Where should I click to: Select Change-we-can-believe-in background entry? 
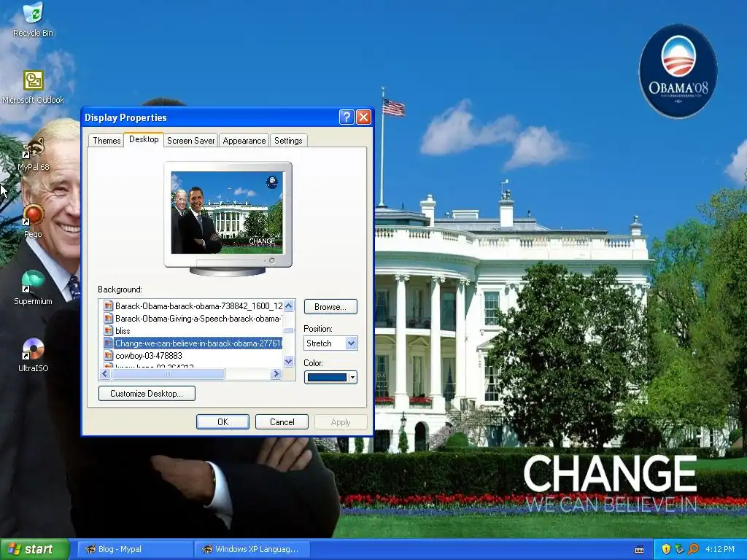tap(193, 343)
